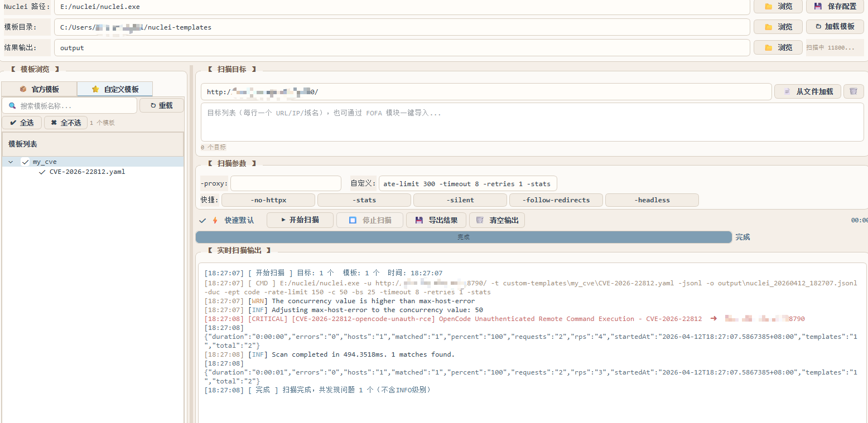868x423 pixels.
Task: Click the CRITICAL finding line in output
Action: coord(504,319)
